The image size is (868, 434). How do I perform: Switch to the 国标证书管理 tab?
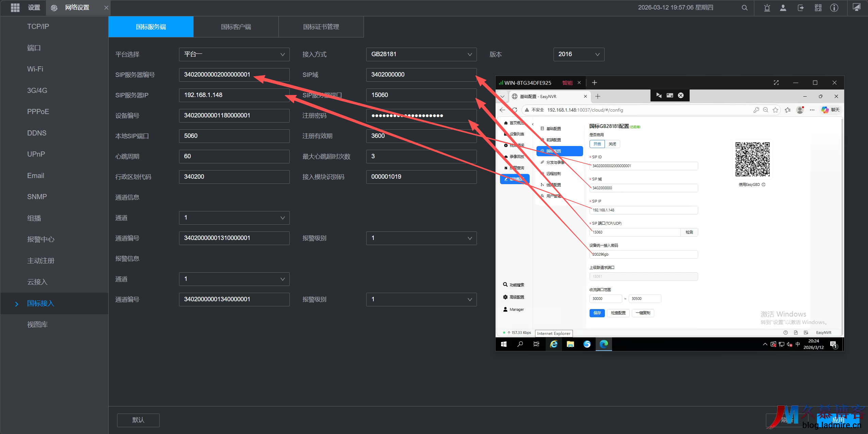tap(321, 27)
